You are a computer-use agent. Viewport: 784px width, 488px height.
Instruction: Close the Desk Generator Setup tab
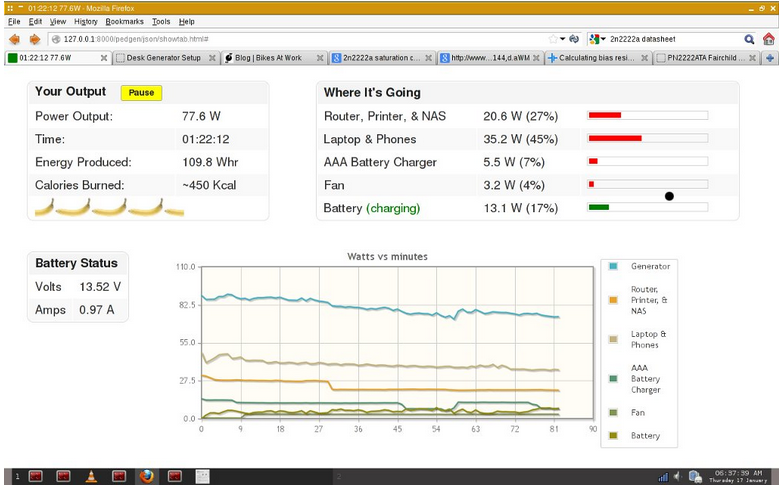click(x=212, y=58)
